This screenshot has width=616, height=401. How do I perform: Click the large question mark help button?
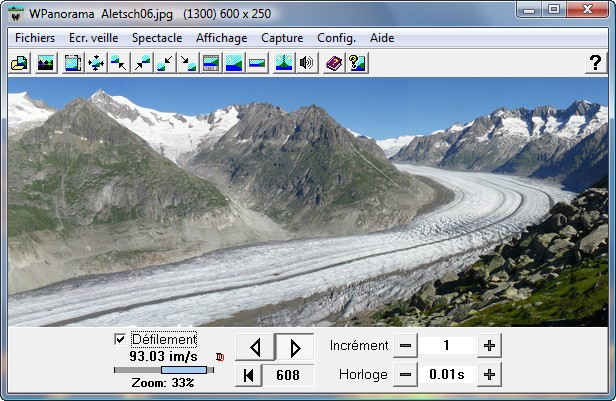[596, 63]
